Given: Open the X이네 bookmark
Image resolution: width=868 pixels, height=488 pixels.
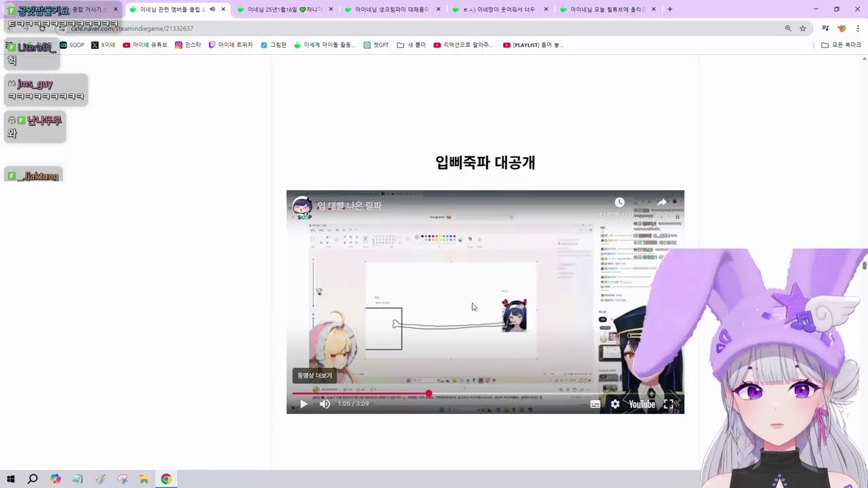Looking at the screenshot, I should 103,45.
